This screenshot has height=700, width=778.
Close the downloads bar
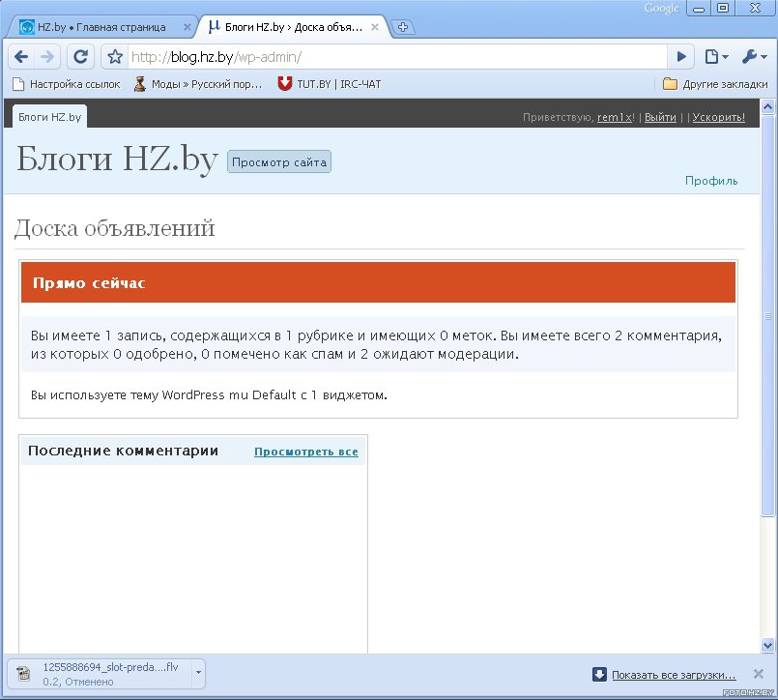click(758, 674)
